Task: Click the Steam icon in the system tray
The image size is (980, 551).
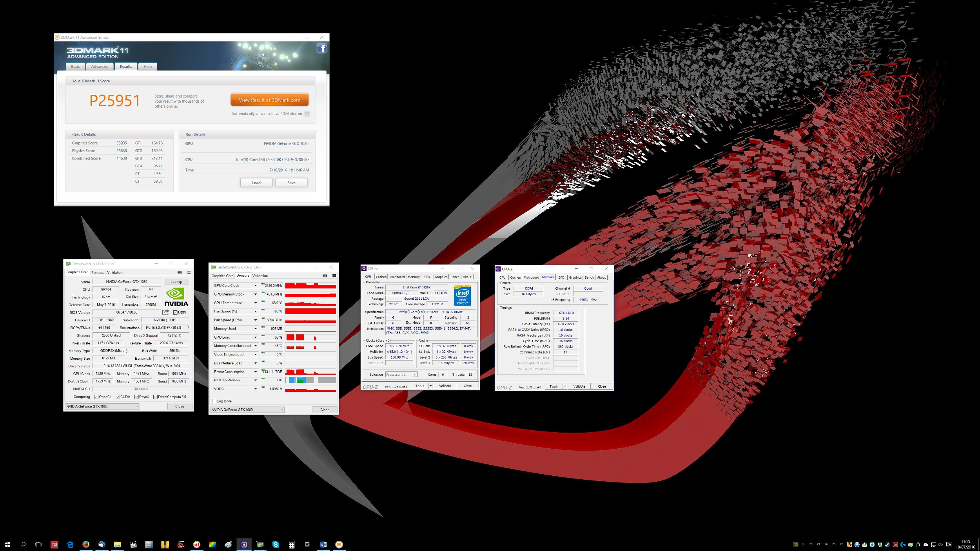Action: (x=887, y=544)
